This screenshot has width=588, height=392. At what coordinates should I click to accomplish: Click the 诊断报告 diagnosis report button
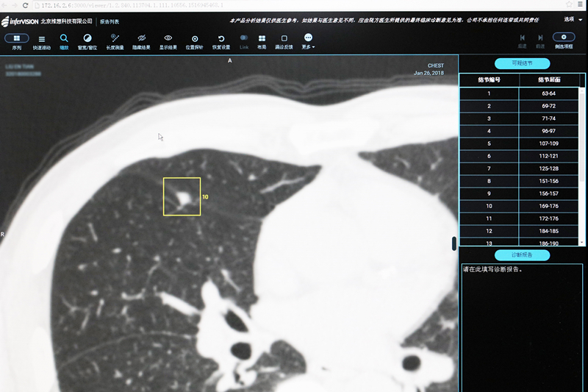click(521, 255)
